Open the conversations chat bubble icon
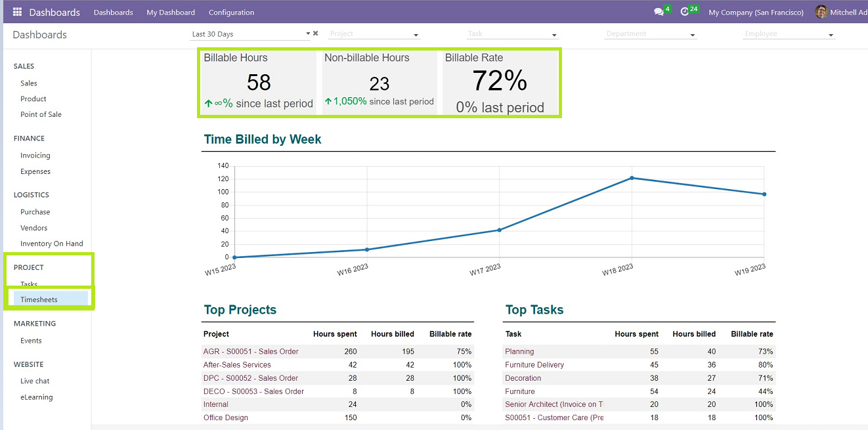Viewport: 868px width, 430px height. (x=659, y=12)
